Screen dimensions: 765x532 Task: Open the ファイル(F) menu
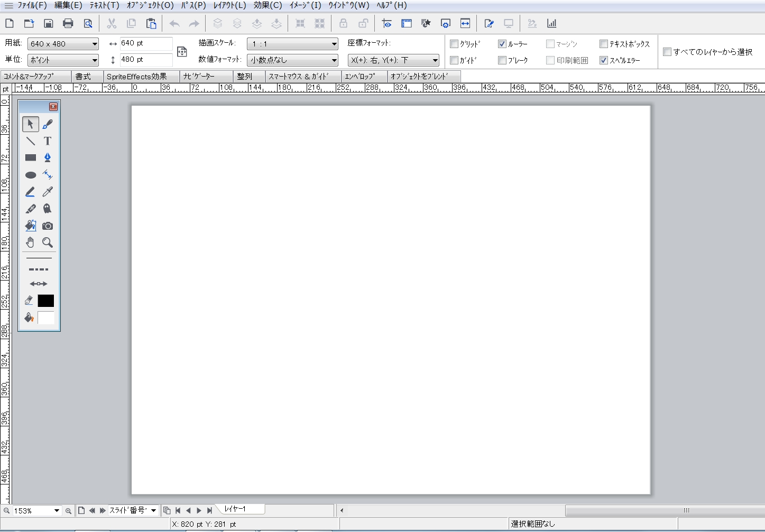[x=32, y=5]
